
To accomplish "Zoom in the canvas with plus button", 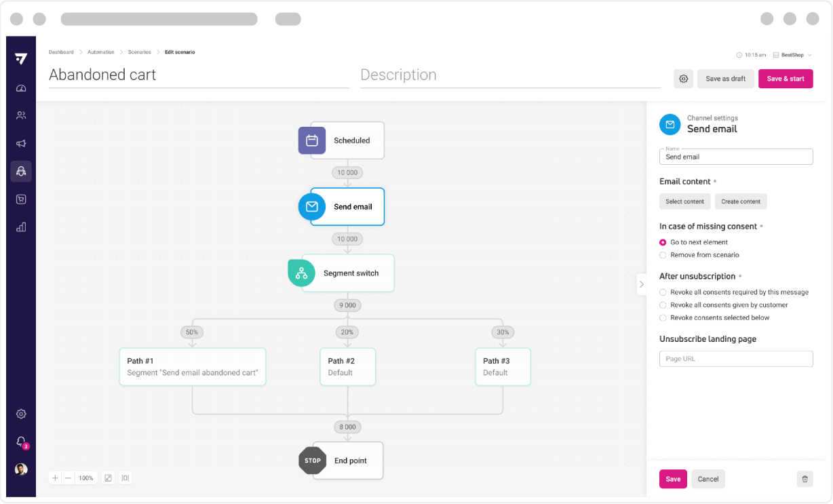I will [x=56, y=478].
